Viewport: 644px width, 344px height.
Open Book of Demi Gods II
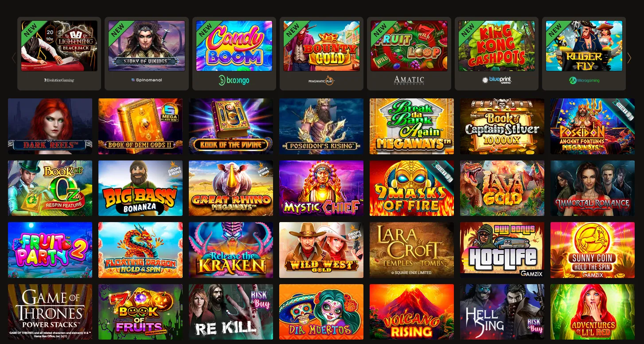141,126
